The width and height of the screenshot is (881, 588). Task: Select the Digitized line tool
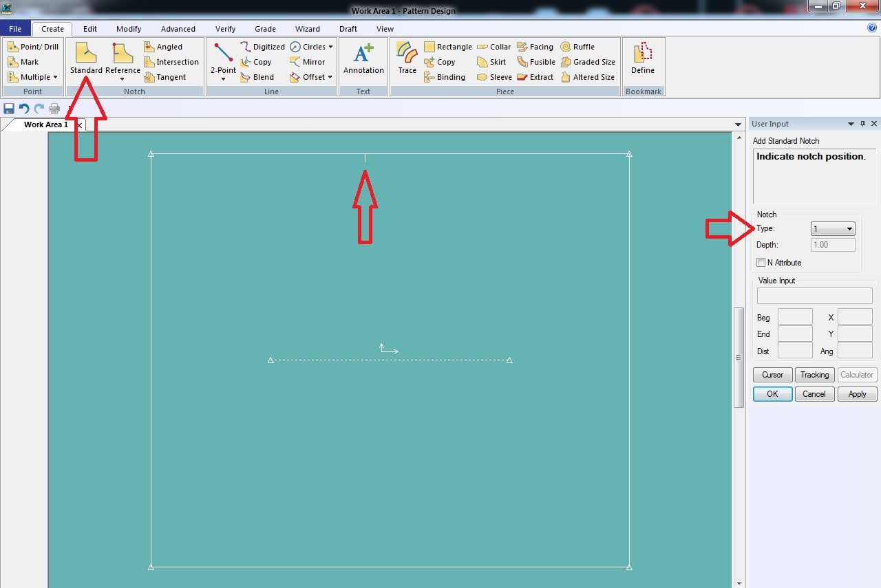click(262, 47)
